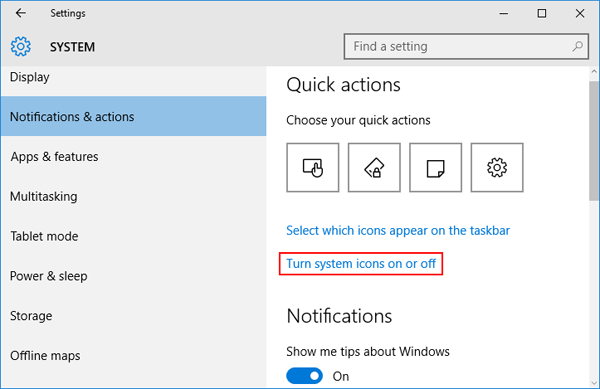Open Apps & features settings
Viewport: 600px width, 389px height.
[133, 156]
